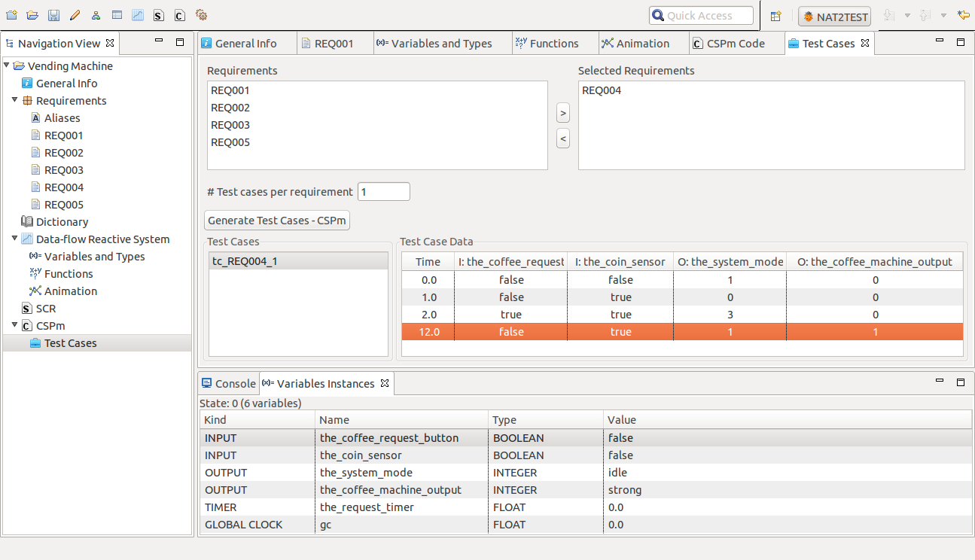The height and width of the screenshot is (560, 975).
Task: Click the line chart toolbar icon
Action: [x=138, y=15]
